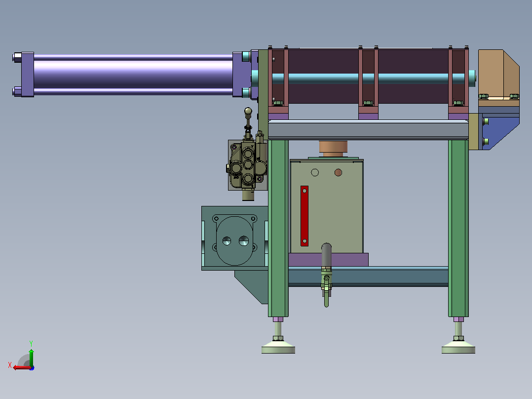Select the tan housing block at right
Image resolution: width=532 pixels, height=399 pixels.
499,75
